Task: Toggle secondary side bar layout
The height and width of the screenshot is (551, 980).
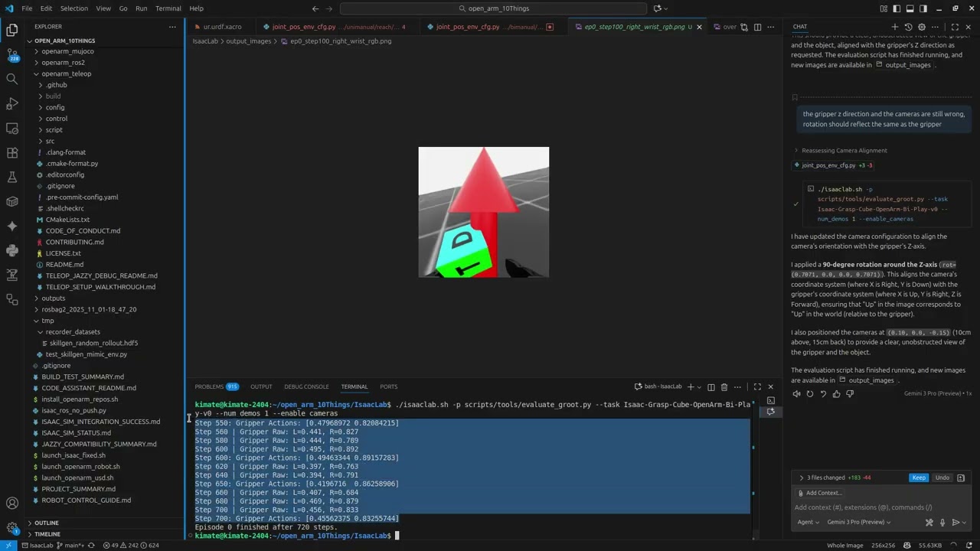Action: [x=924, y=8]
